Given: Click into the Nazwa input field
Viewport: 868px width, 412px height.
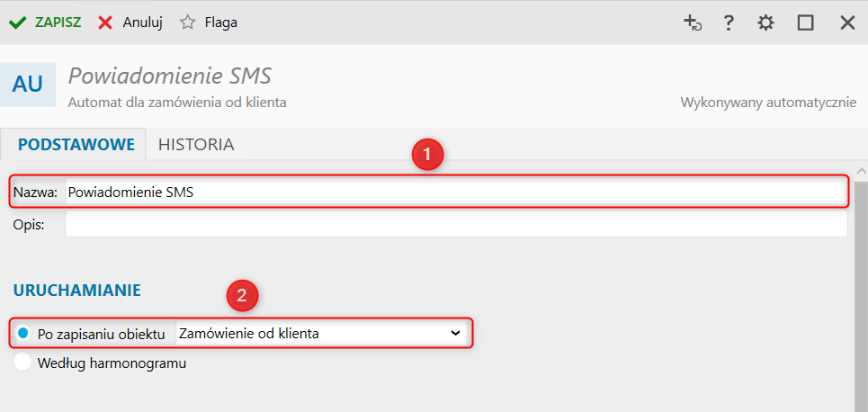Looking at the screenshot, I should pos(456,193).
